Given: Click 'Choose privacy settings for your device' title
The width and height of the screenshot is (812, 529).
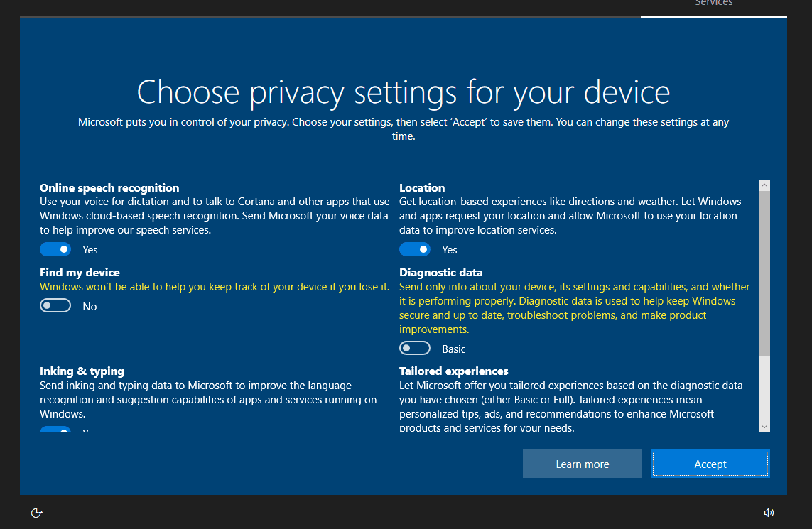Looking at the screenshot, I should [x=404, y=92].
